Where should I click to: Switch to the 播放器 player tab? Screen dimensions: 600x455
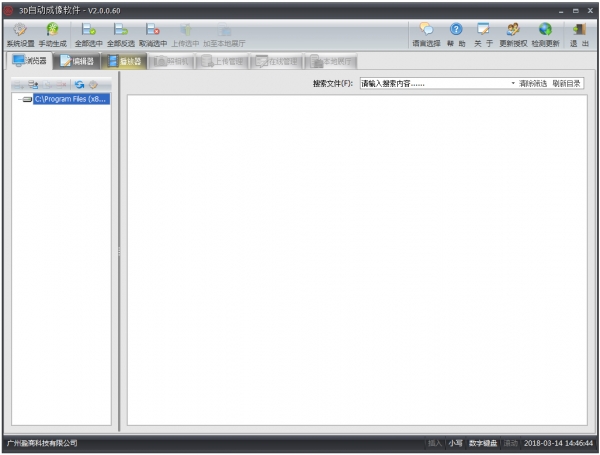pyautogui.click(x=124, y=61)
